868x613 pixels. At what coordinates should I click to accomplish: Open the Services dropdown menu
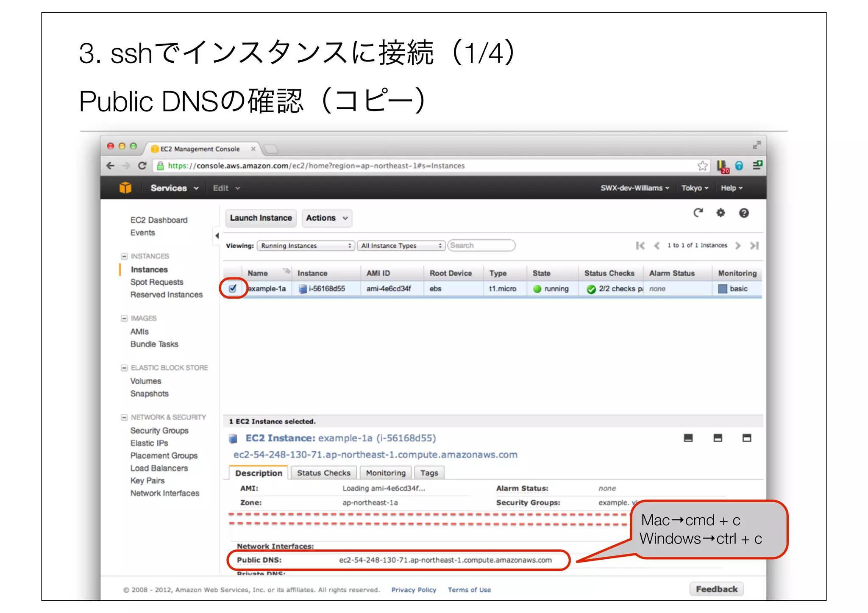pyautogui.click(x=174, y=188)
